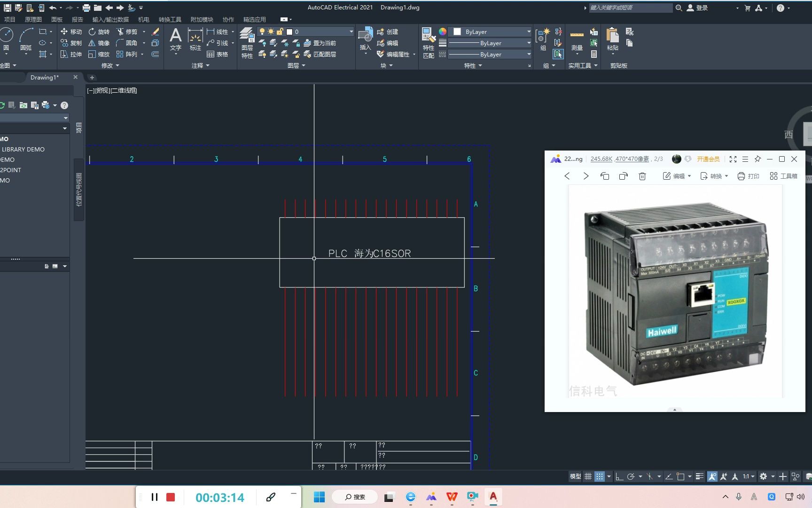Viewport: 812px width, 508px height.
Task: Toggle object snap tracking in status bar
Action: pyautogui.click(x=669, y=476)
